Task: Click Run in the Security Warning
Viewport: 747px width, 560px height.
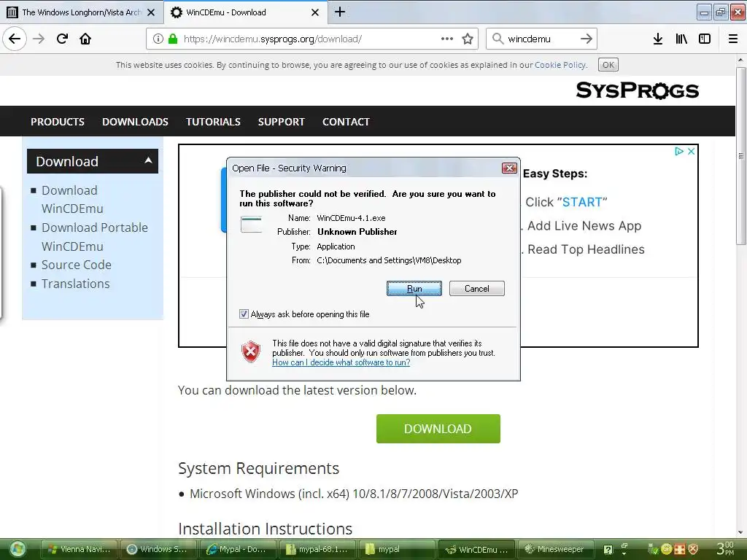Action: pyautogui.click(x=414, y=289)
